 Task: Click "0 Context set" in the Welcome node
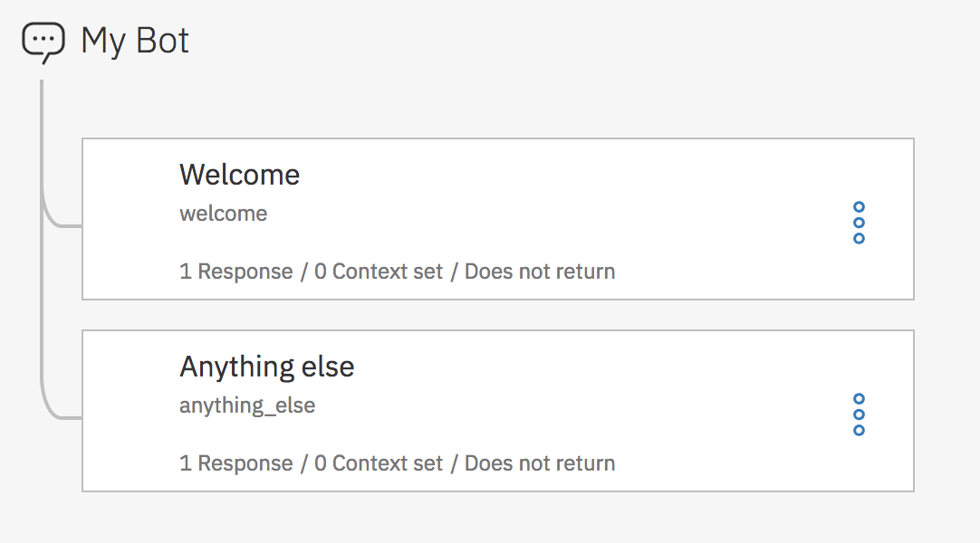click(379, 271)
